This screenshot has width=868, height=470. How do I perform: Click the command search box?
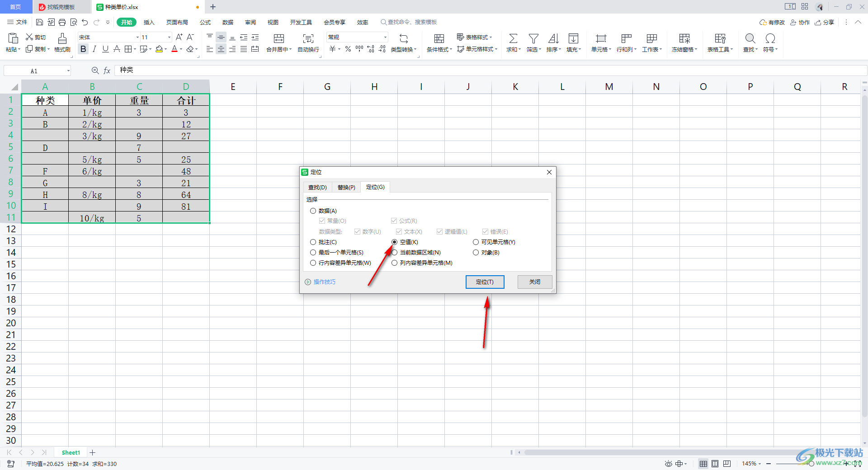[409, 22]
